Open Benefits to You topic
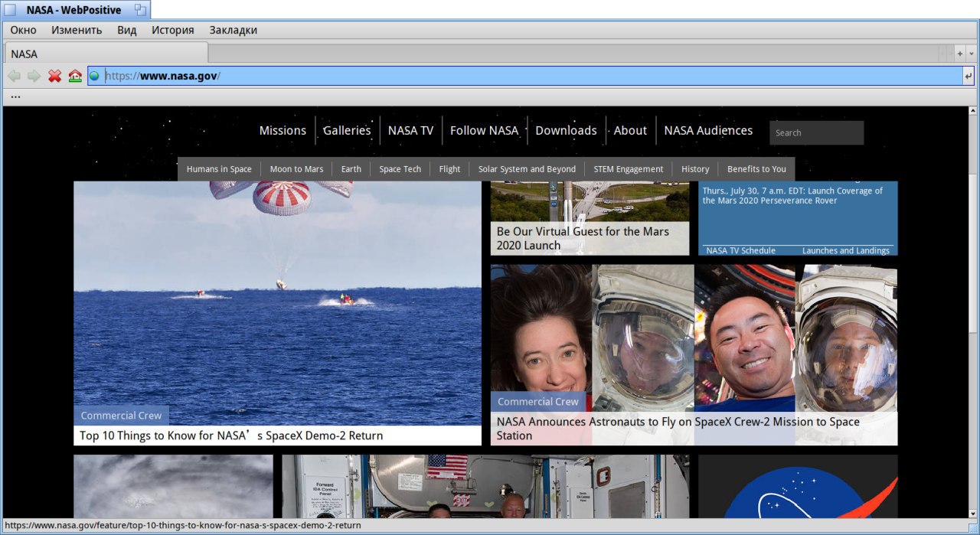Image resolution: width=980 pixels, height=535 pixels. pos(756,169)
